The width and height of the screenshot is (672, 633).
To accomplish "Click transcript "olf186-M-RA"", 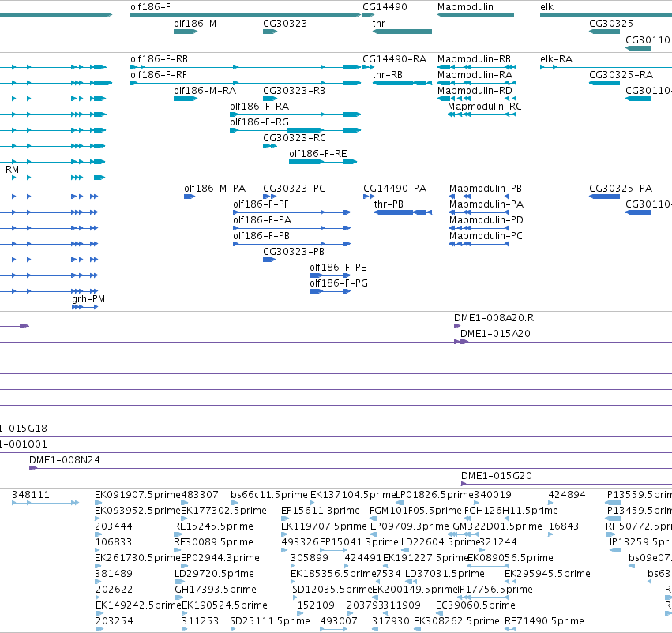I will click(x=205, y=90).
